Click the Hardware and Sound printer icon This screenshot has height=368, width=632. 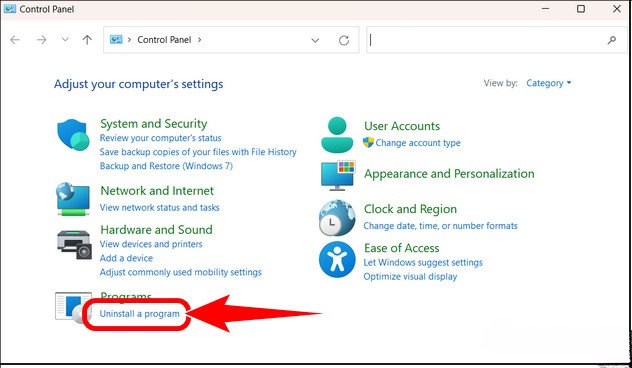(74, 244)
